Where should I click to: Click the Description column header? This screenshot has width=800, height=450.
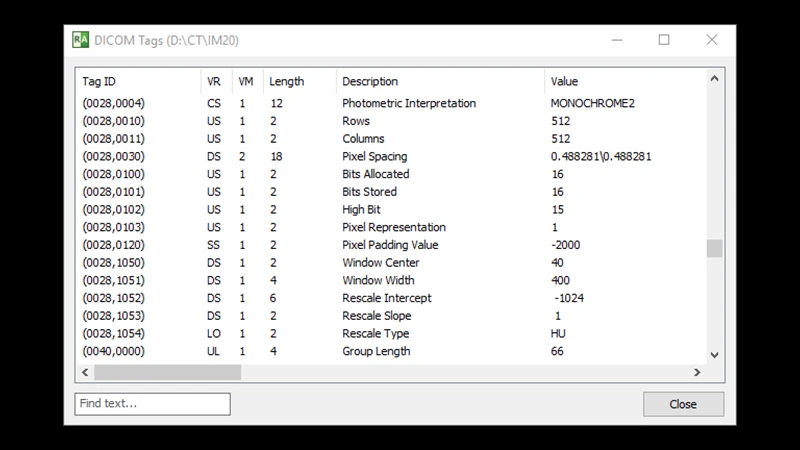440,81
